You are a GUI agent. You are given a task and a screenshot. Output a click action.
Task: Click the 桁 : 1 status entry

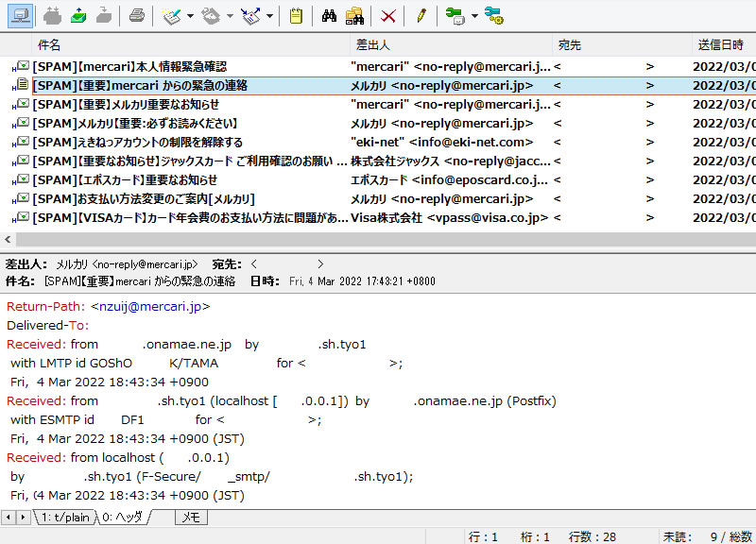pos(535,536)
